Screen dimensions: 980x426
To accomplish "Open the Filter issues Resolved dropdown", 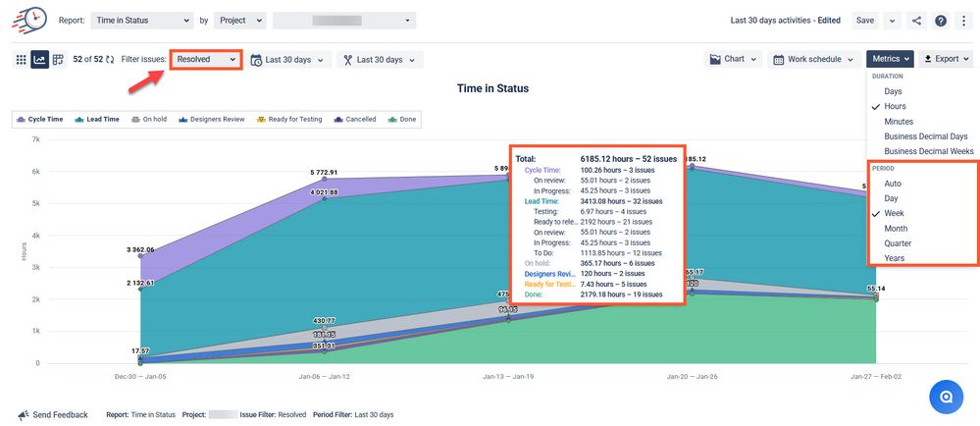I will point(206,60).
